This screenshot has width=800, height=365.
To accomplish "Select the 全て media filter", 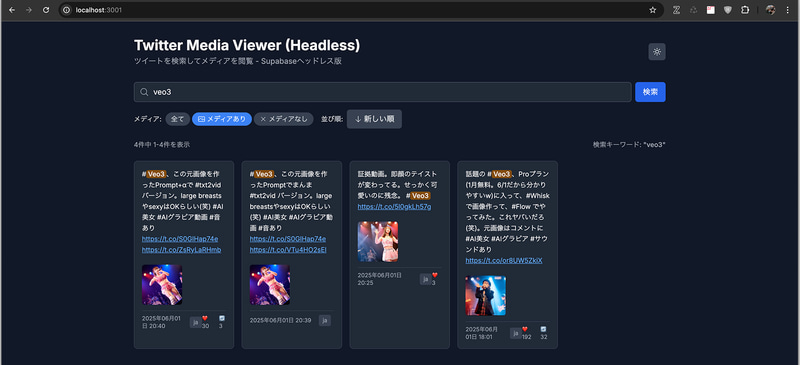I will [x=178, y=119].
